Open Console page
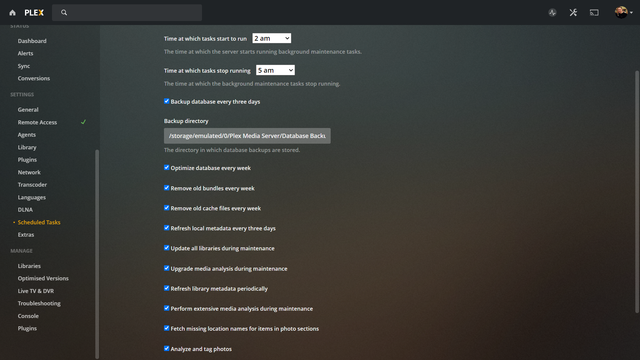 tap(28, 316)
